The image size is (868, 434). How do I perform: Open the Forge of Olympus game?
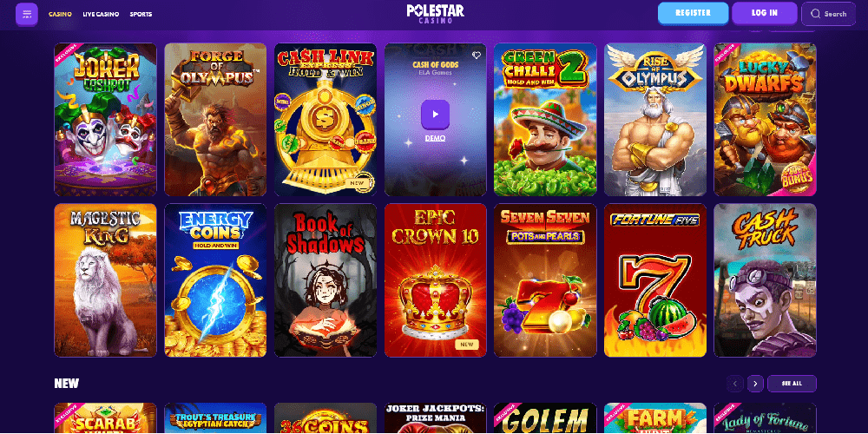(x=215, y=120)
